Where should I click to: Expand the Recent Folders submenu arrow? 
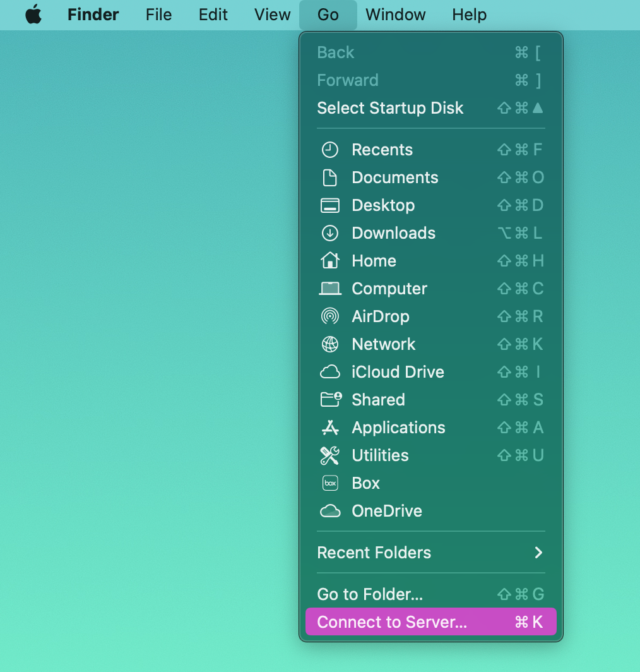click(538, 553)
